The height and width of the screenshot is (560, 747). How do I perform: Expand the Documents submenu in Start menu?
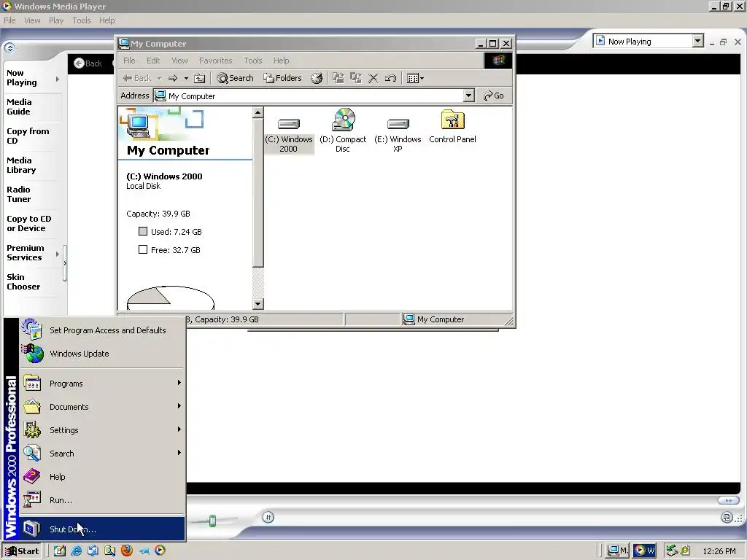[x=102, y=407]
